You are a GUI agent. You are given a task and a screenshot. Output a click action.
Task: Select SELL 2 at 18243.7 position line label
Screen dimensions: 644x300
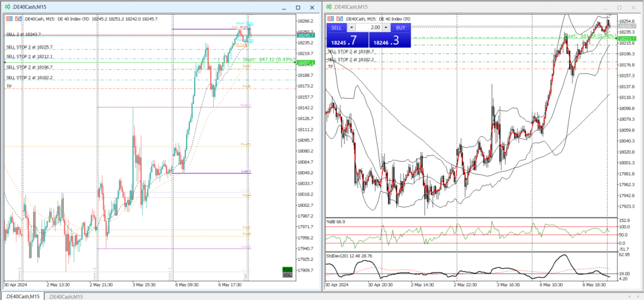point(23,34)
